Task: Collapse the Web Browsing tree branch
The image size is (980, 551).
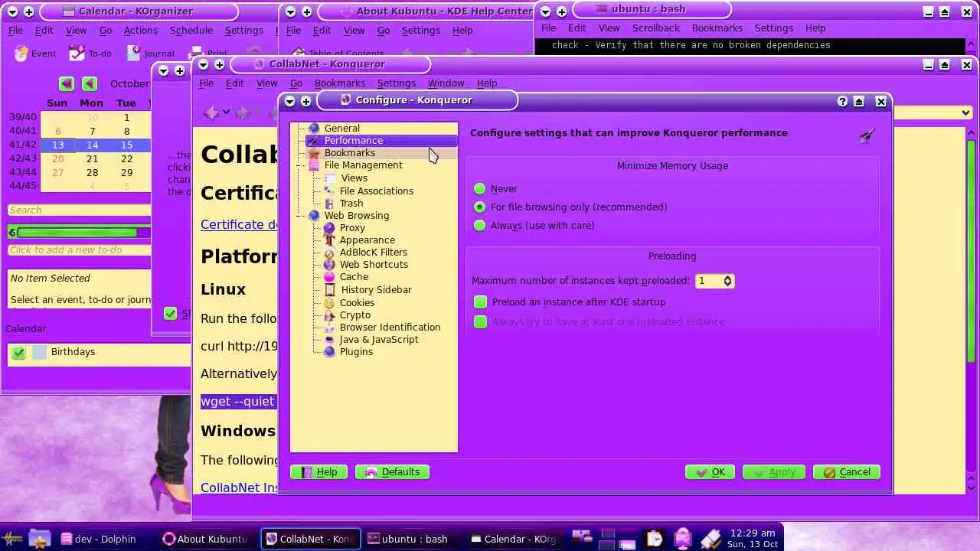Action: point(299,216)
